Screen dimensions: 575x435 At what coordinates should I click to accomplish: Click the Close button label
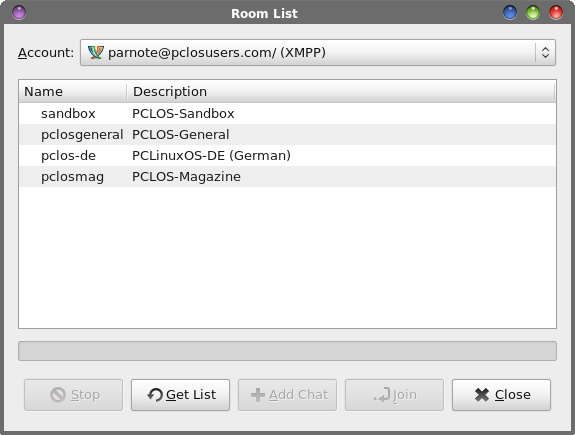pyautogui.click(x=513, y=395)
